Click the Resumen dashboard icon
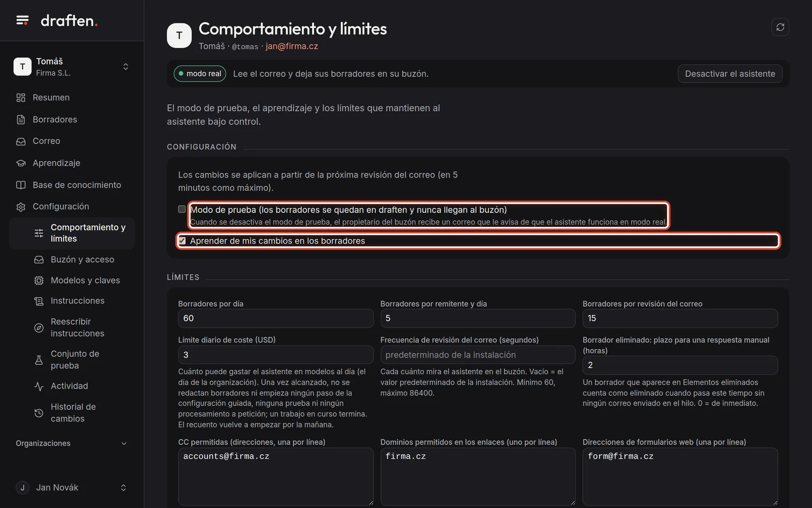 click(21, 98)
